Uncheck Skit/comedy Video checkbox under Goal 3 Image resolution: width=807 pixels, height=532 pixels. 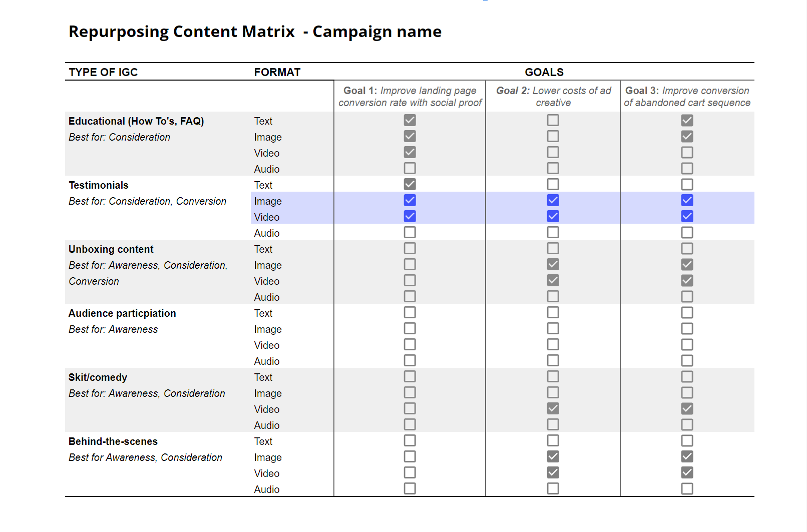[x=687, y=408]
